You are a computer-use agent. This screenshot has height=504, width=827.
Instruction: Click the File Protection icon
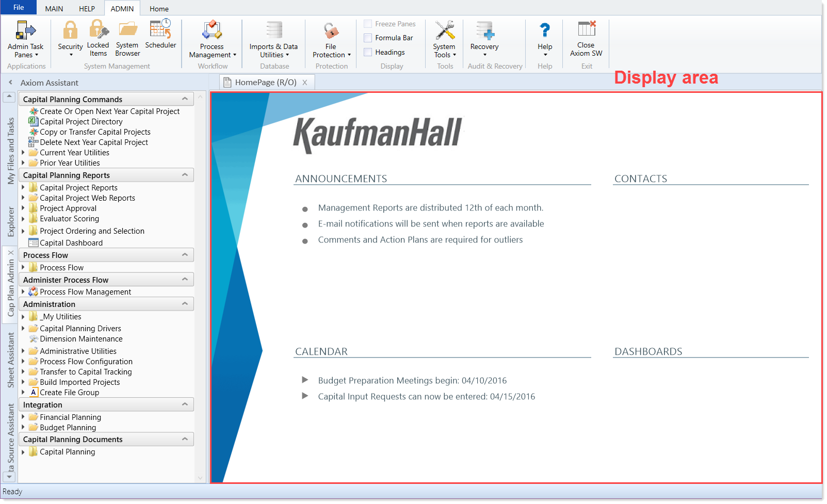[331, 30]
